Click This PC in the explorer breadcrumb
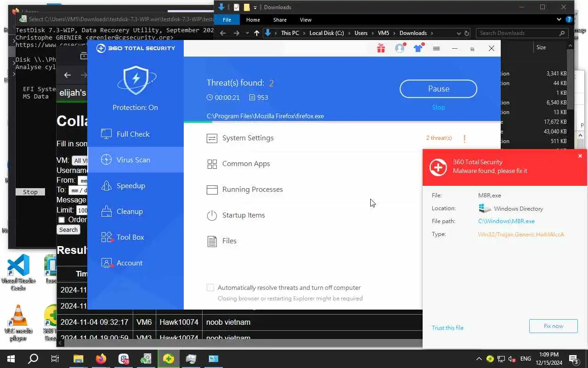Image resolution: width=588 pixels, height=368 pixels. point(290,33)
